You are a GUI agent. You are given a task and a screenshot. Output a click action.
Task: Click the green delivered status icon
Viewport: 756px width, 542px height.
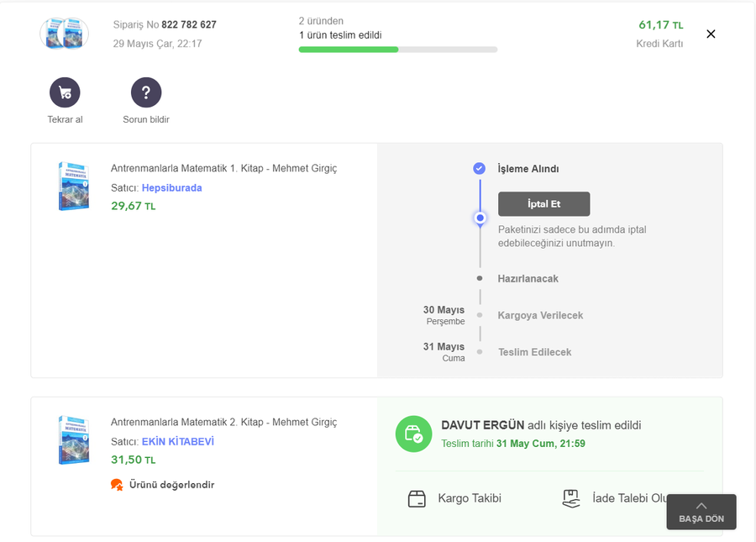(413, 434)
